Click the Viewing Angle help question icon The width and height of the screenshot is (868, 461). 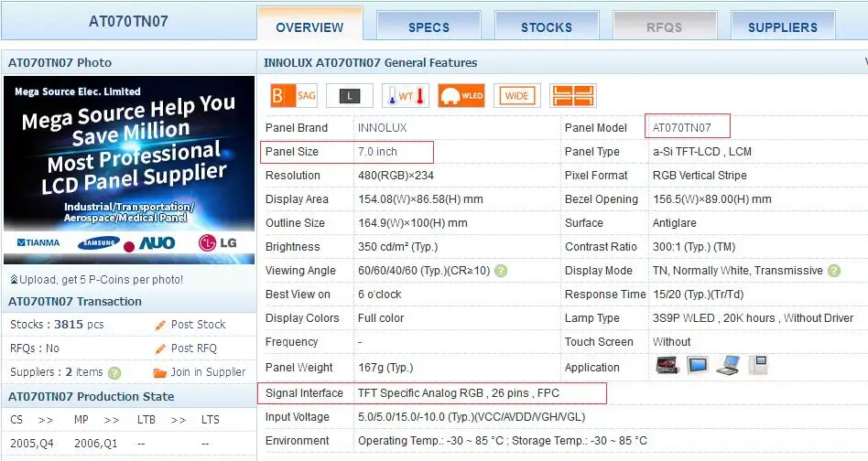[x=501, y=271]
